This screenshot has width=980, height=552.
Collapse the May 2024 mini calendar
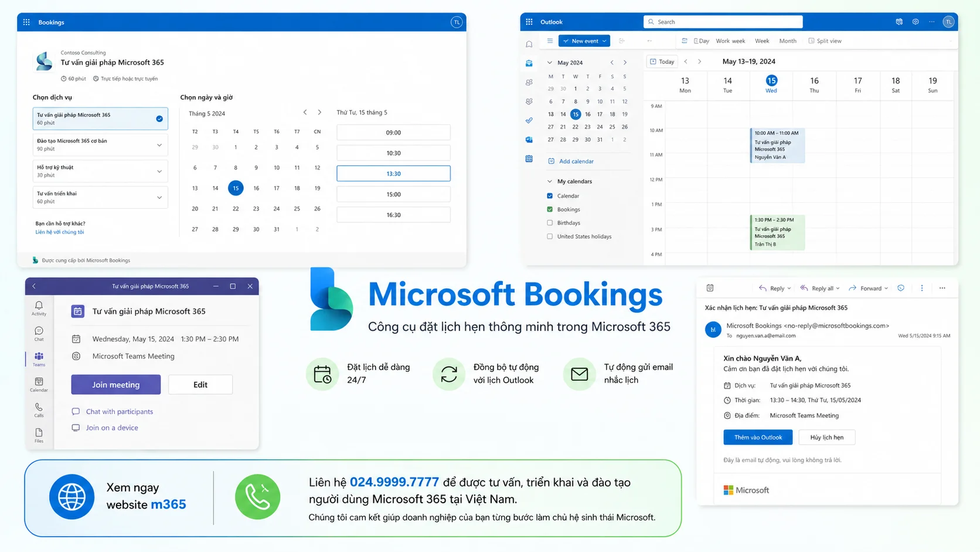click(550, 63)
